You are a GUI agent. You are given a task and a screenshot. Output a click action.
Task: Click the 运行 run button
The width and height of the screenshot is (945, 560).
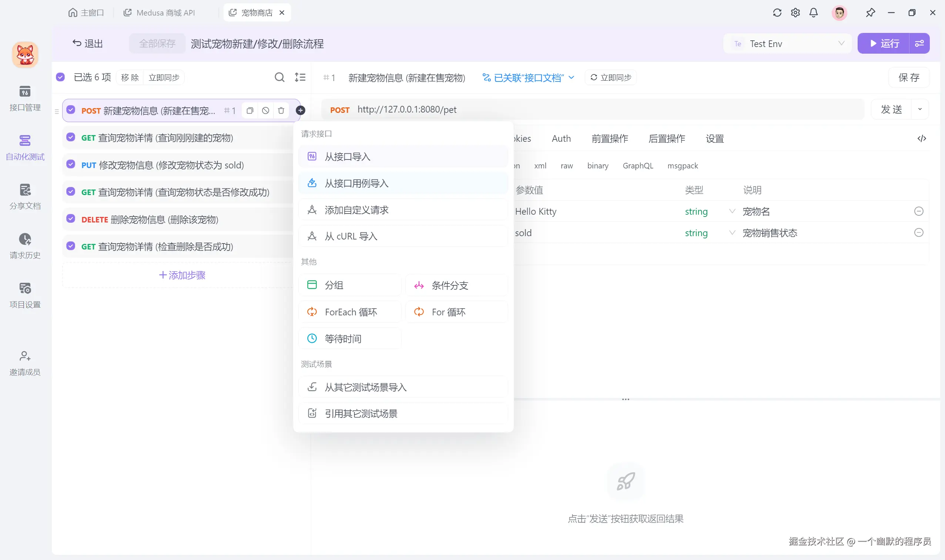(884, 44)
